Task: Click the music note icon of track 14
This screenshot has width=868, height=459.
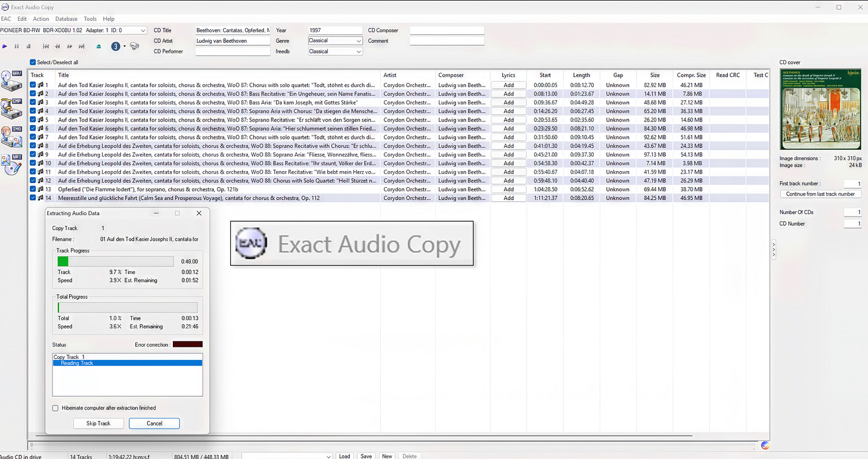Action: click(x=41, y=198)
